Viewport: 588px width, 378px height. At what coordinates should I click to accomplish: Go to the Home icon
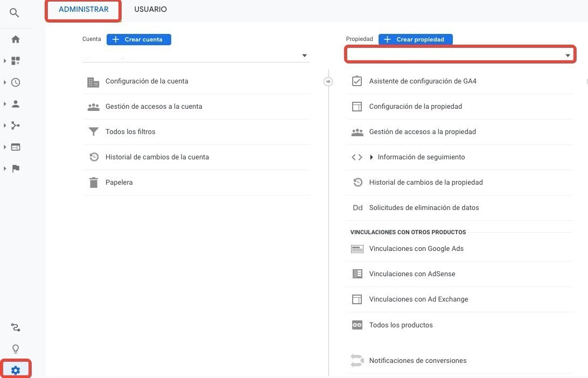pos(15,39)
